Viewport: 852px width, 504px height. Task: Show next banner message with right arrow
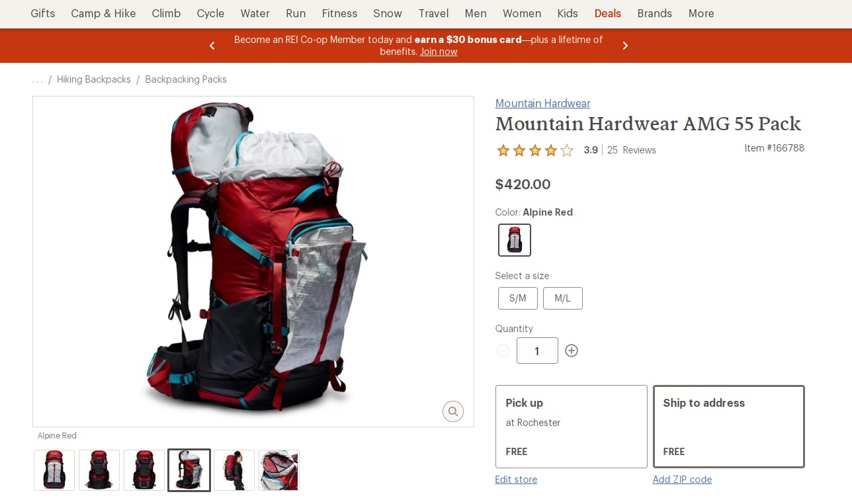tap(625, 46)
